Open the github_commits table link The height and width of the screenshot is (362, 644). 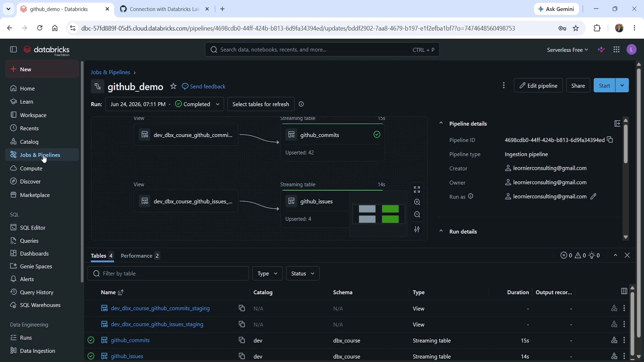130,340
